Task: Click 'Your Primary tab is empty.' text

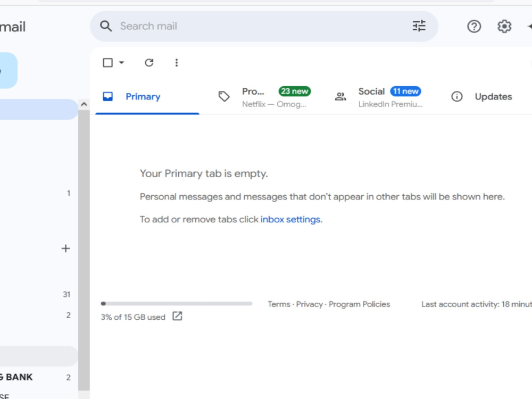Action: pyautogui.click(x=204, y=174)
